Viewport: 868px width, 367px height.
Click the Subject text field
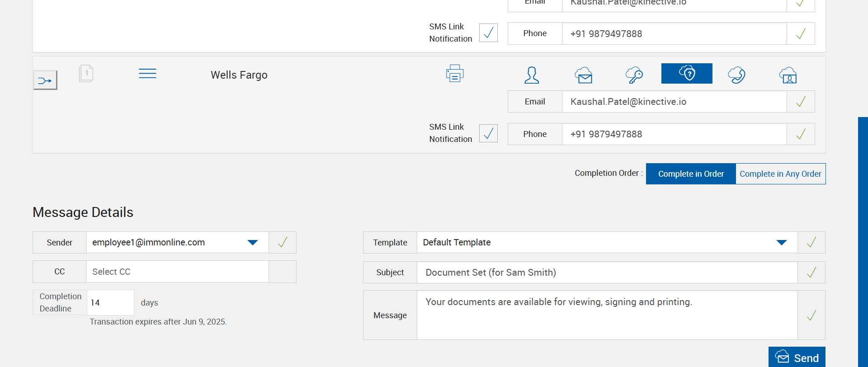(607, 273)
